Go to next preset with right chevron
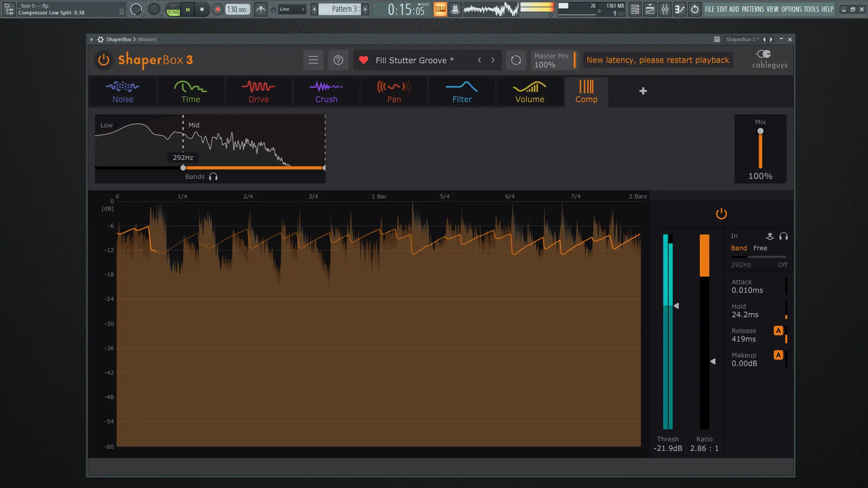The height and width of the screenshot is (488, 868). click(x=493, y=60)
